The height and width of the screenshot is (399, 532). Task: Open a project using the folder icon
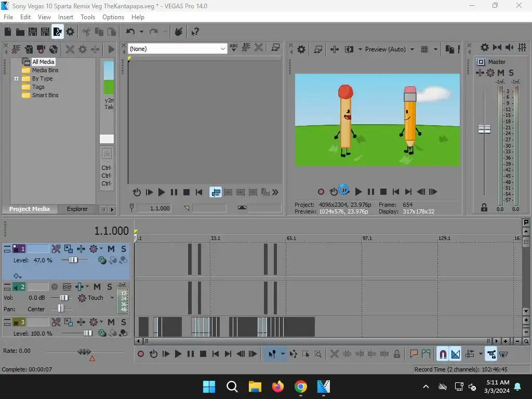[x=20, y=32]
